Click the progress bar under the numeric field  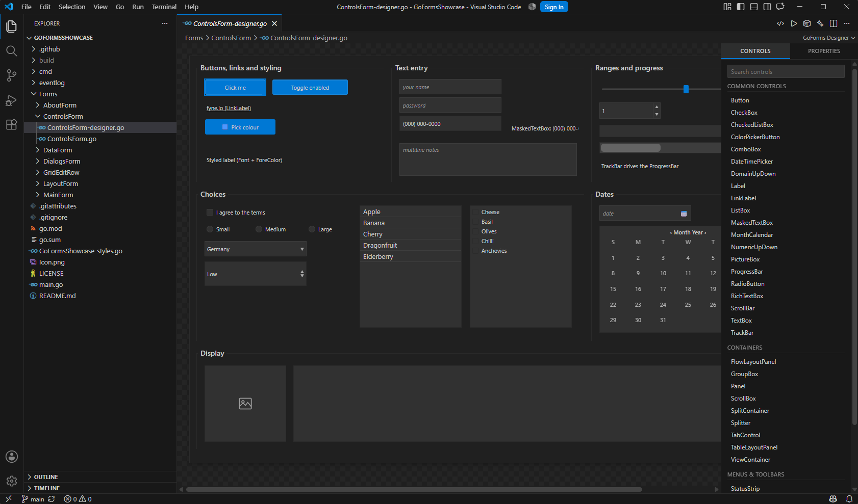click(660, 131)
